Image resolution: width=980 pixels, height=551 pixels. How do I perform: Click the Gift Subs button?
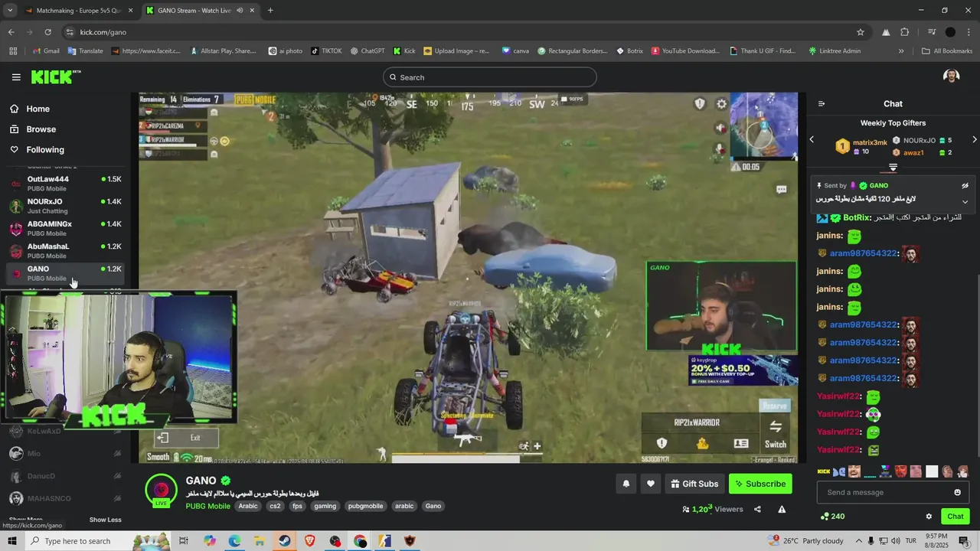click(x=694, y=484)
